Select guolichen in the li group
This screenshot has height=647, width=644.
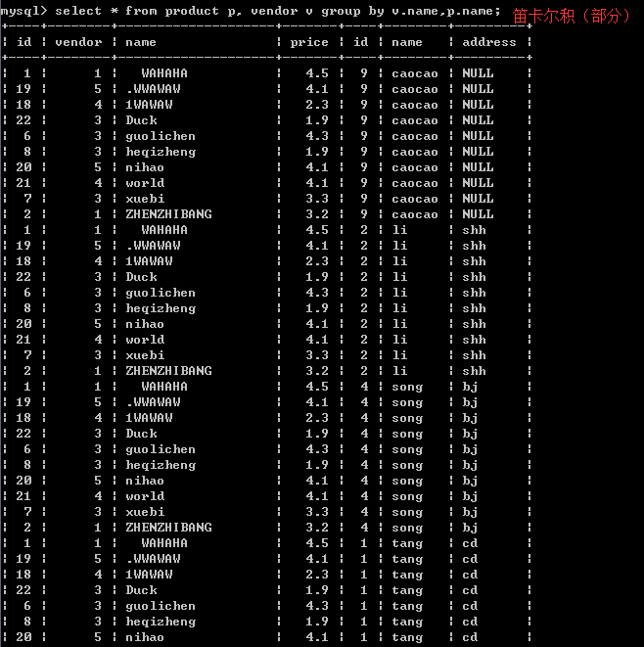pos(161,293)
